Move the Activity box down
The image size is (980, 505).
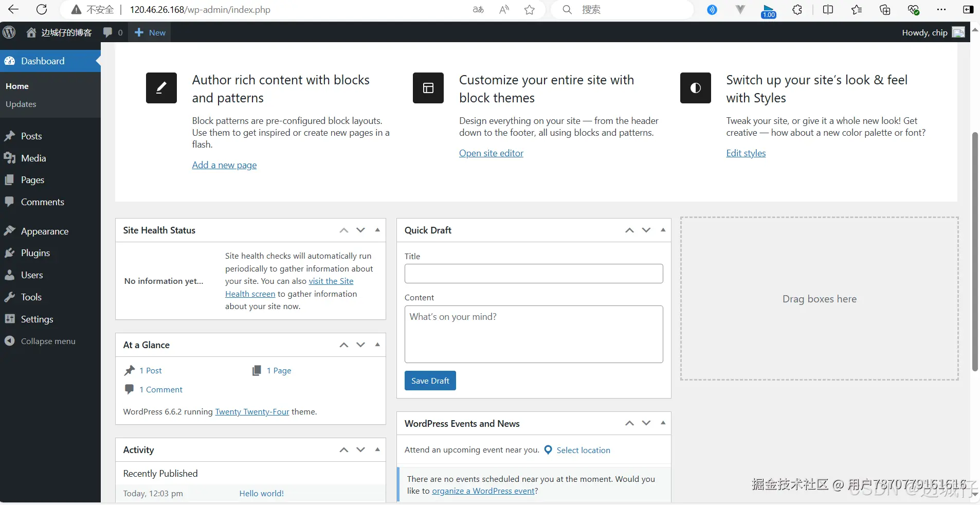(360, 449)
